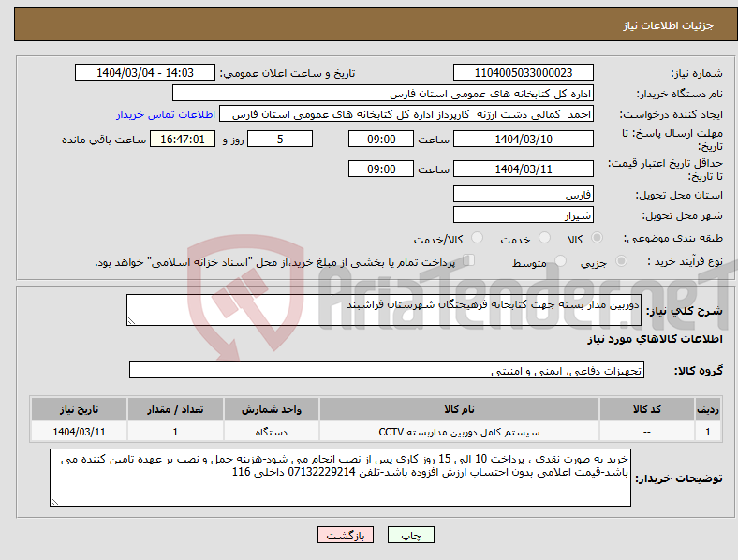Click the بازگشت (back) button

(346, 535)
